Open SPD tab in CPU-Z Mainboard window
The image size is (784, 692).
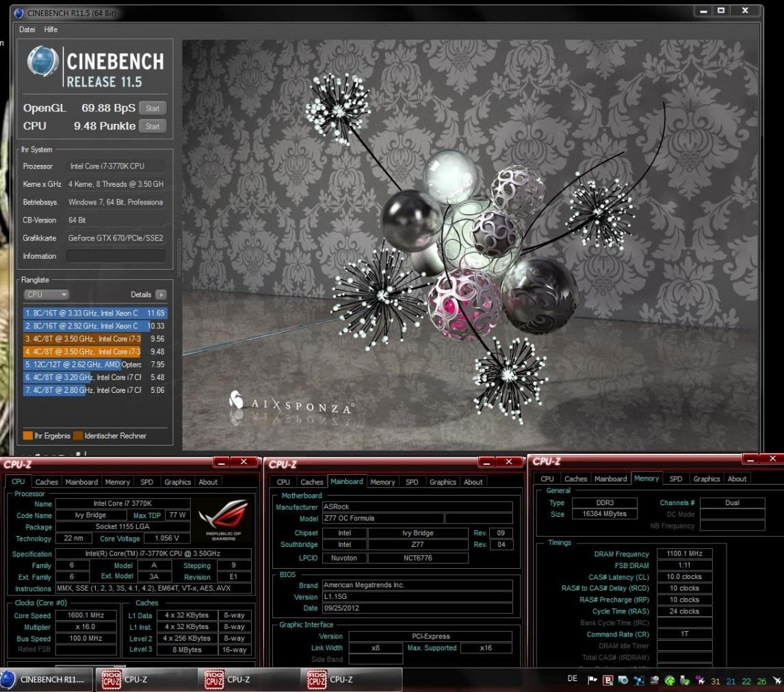pyautogui.click(x=412, y=482)
